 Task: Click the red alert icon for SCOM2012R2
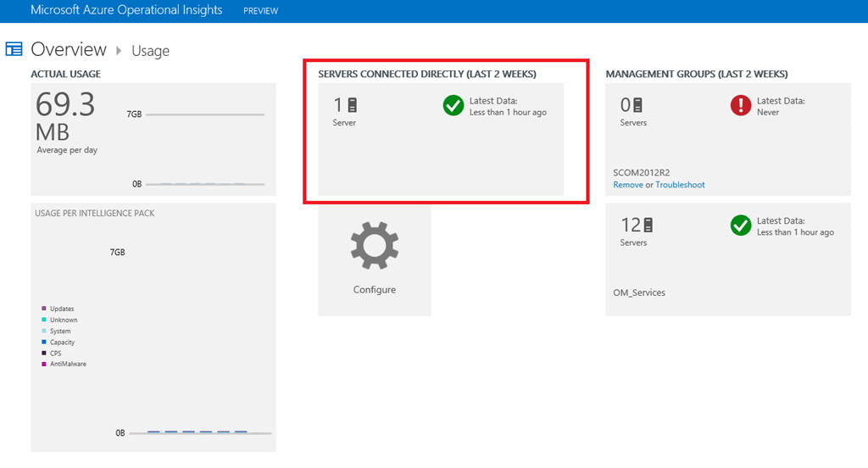(740, 105)
